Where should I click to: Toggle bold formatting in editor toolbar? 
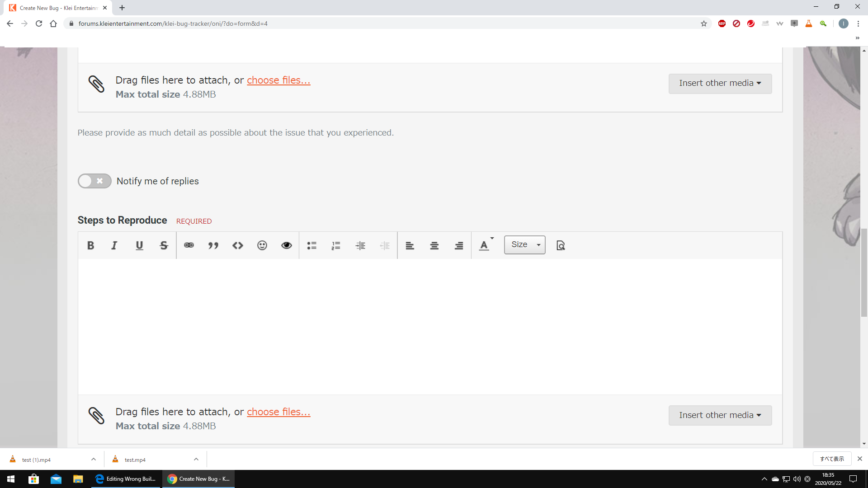pyautogui.click(x=90, y=245)
